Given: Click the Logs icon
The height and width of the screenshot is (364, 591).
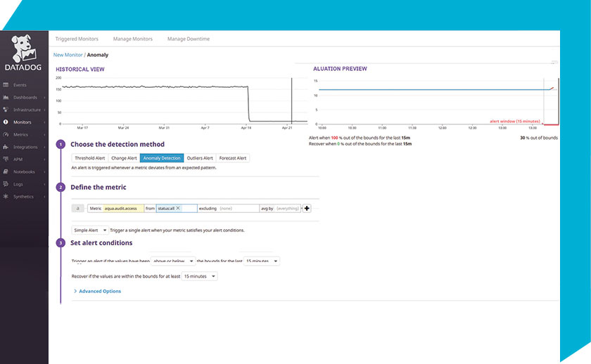Looking at the screenshot, I should 6,184.
